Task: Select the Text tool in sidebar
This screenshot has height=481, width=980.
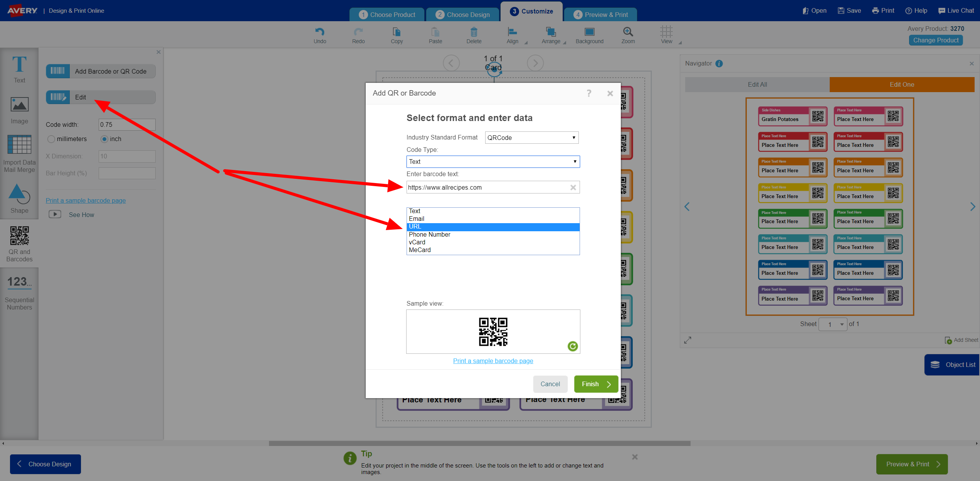Action: tap(19, 69)
